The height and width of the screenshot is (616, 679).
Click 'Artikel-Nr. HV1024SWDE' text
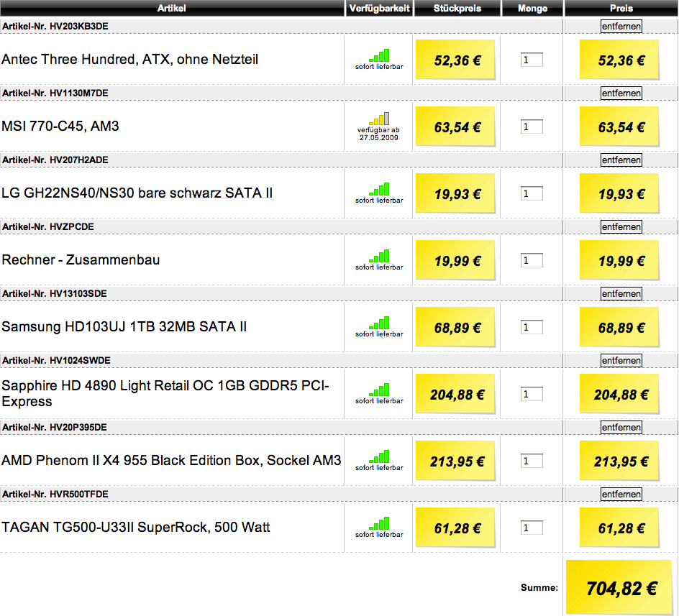click(56, 361)
